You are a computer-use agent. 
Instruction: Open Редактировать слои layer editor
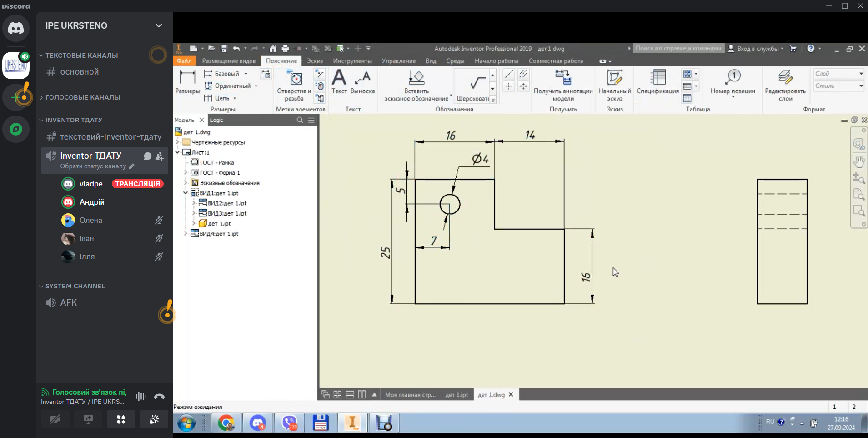(785, 85)
